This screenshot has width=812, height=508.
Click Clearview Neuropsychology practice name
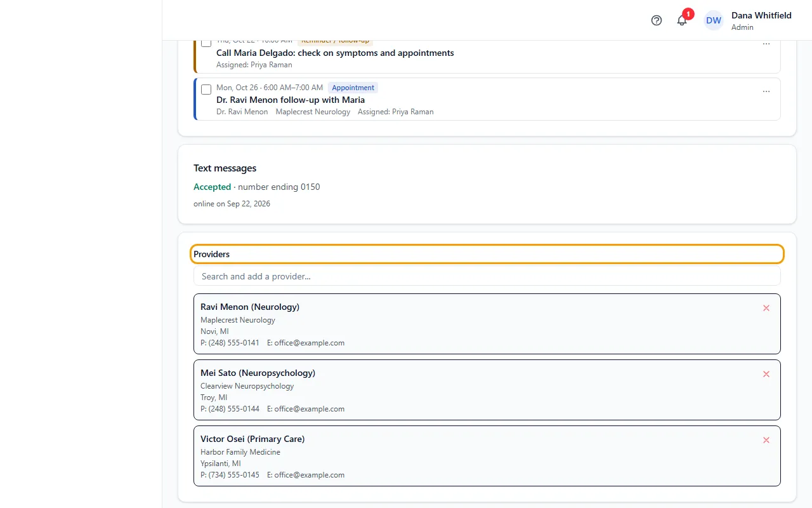(247, 386)
